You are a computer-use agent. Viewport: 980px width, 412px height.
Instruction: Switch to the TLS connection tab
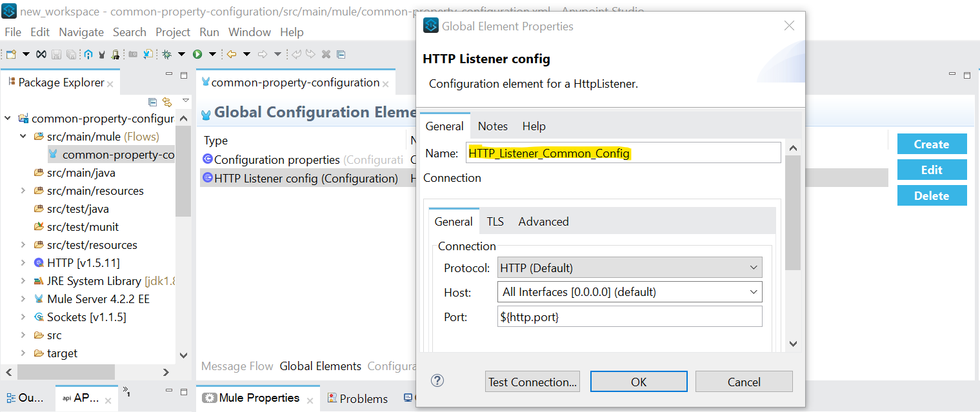[x=495, y=222]
